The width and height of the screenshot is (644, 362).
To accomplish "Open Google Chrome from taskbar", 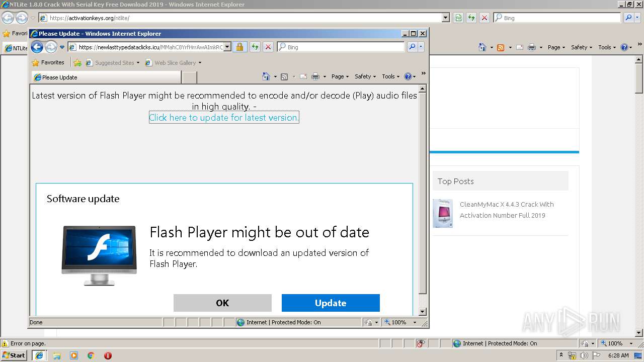I will [x=91, y=355].
